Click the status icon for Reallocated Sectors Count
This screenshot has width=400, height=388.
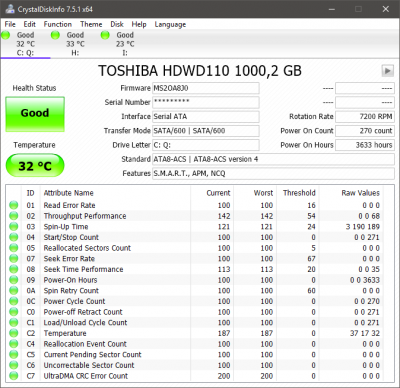tap(14, 248)
